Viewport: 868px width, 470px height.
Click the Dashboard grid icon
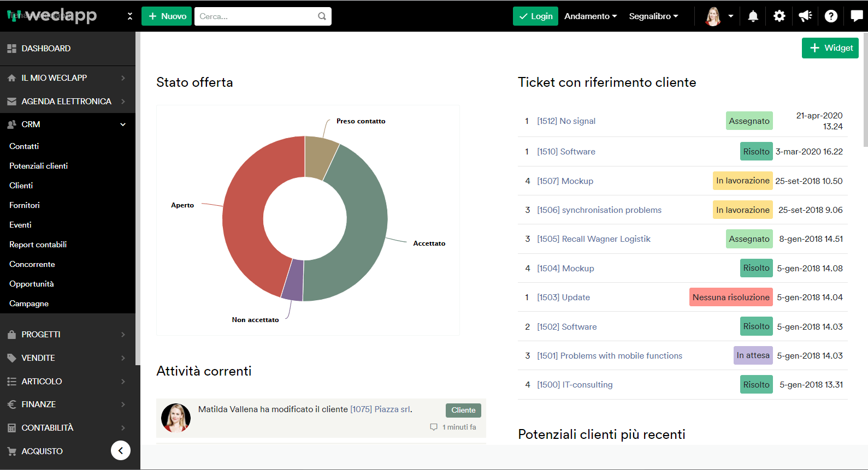click(x=11, y=49)
